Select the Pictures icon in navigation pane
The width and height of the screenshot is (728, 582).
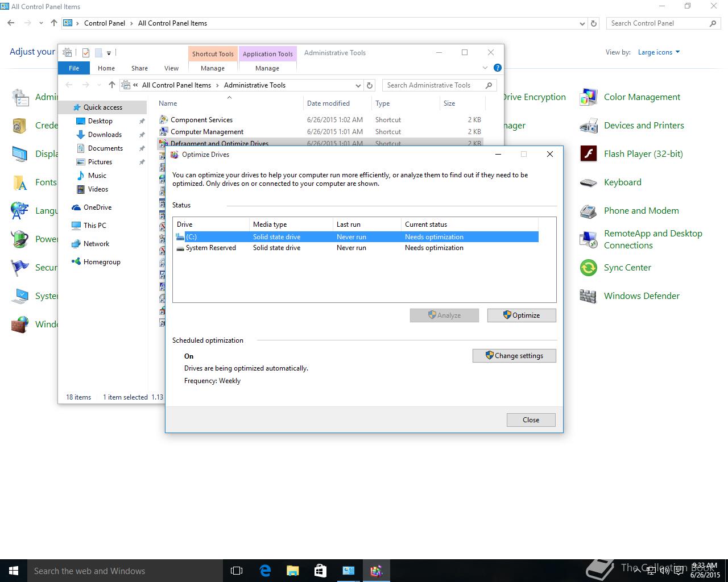[x=80, y=162]
